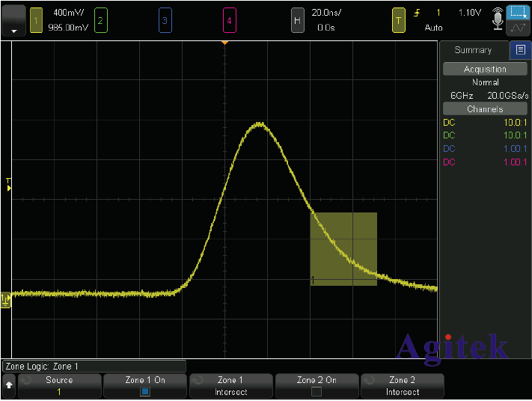Enable channel 4 button
The height and width of the screenshot is (401, 532).
(230, 21)
